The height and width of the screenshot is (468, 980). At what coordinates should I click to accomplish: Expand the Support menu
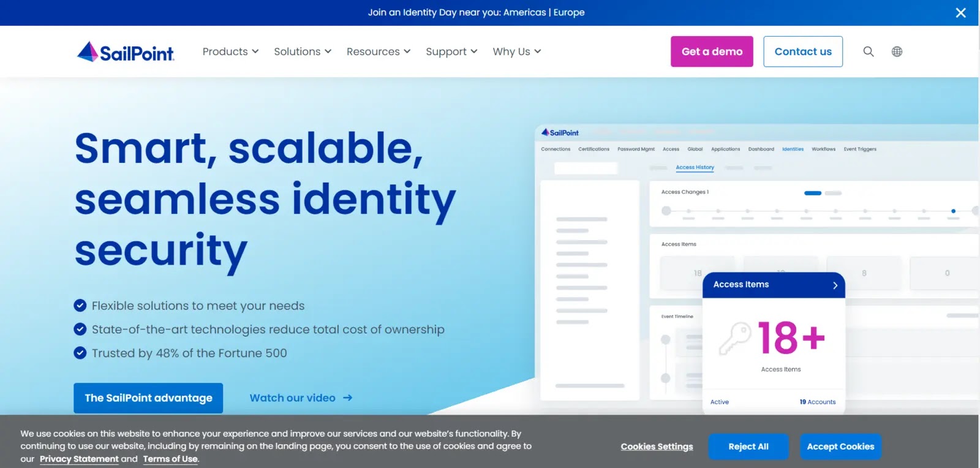451,51
